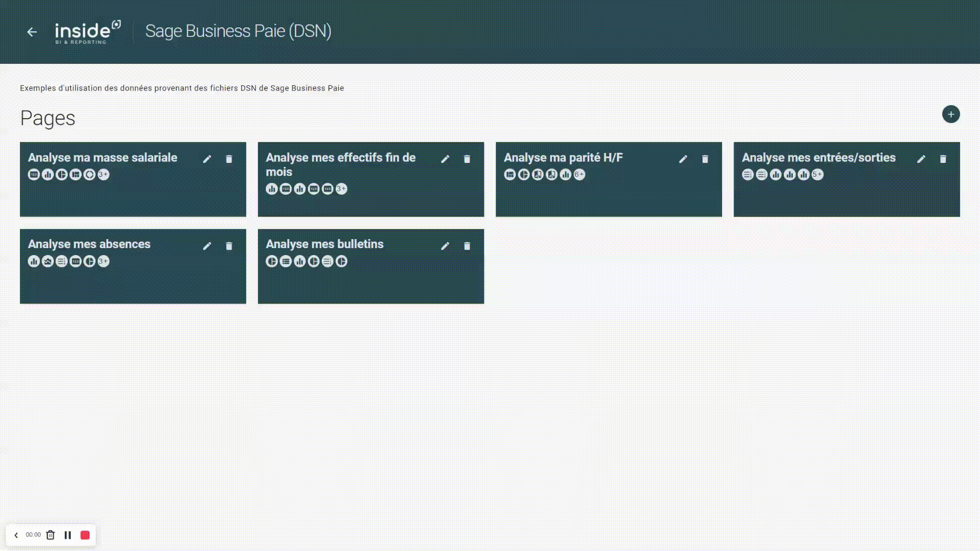Image resolution: width=980 pixels, height=551 pixels.
Task: Click the bar chart icon in bulletins card
Action: pos(300,261)
